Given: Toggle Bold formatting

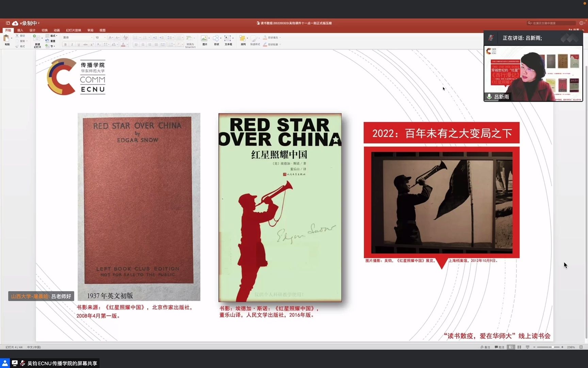Looking at the screenshot, I should click(x=65, y=44).
